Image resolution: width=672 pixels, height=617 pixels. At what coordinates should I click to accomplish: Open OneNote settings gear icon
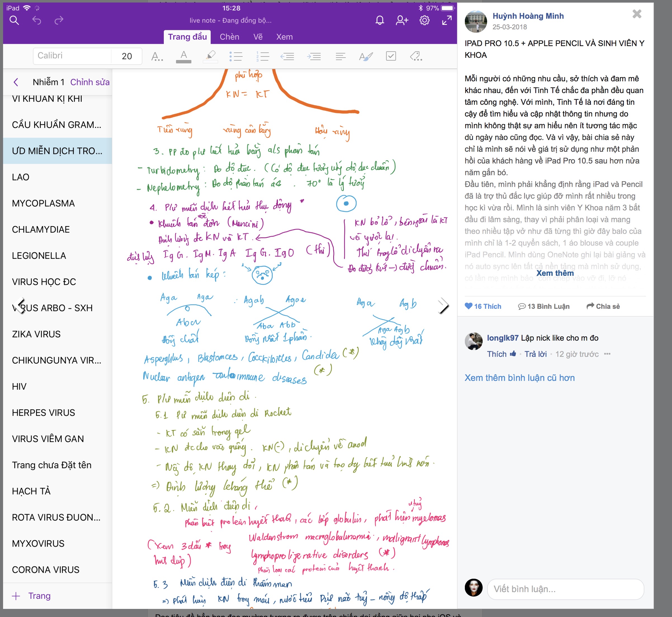(x=424, y=20)
